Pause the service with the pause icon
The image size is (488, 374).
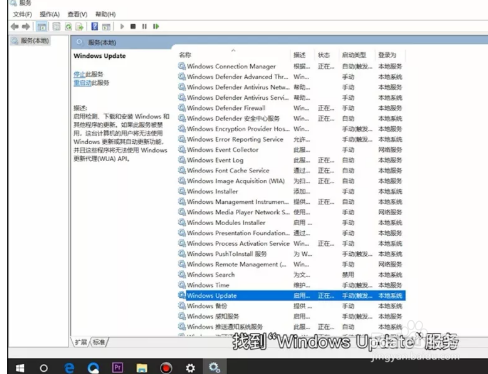coord(144,26)
